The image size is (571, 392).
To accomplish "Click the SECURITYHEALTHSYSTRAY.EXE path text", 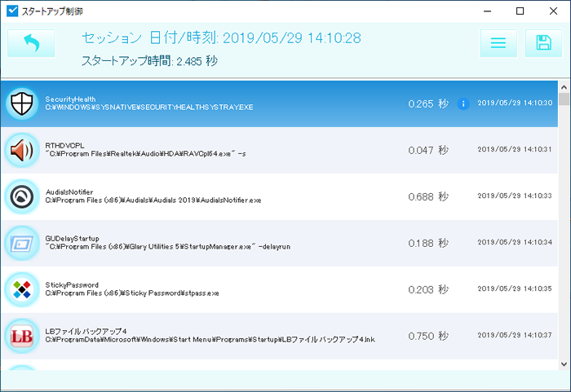I will pyautogui.click(x=149, y=108).
